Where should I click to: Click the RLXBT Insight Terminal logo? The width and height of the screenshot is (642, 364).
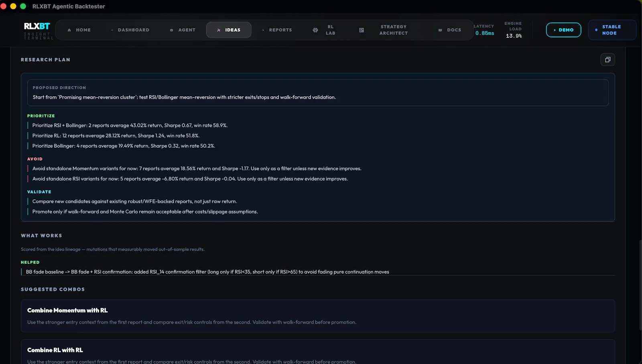(38, 31)
